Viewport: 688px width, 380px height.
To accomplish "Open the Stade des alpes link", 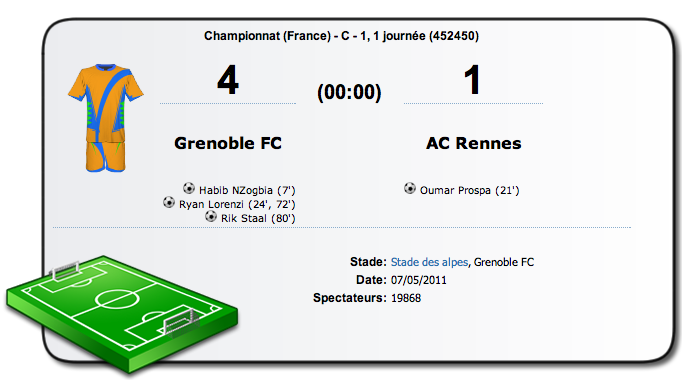I will [430, 262].
